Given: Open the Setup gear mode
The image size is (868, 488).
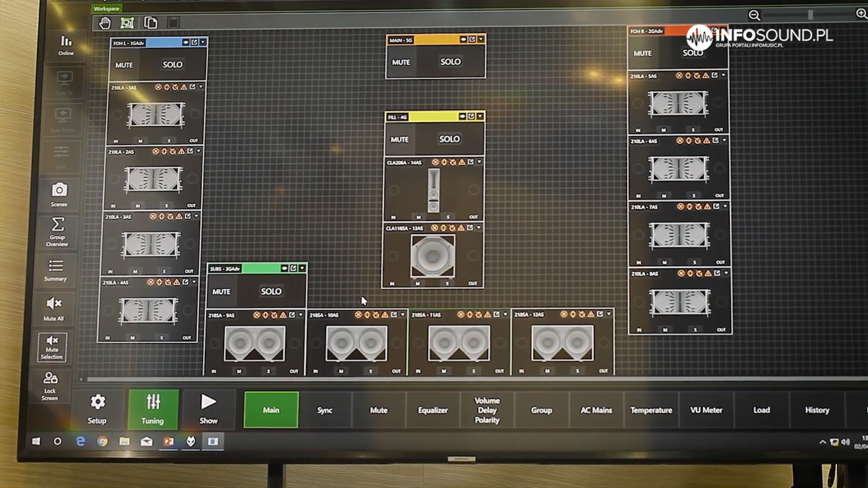Looking at the screenshot, I should [x=97, y=410].
